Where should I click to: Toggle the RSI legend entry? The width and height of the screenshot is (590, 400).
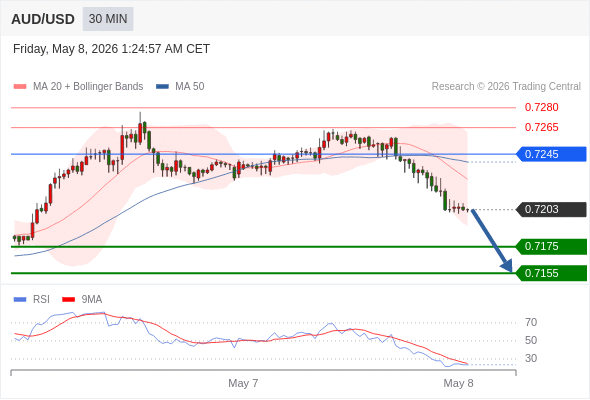[32, 300]
